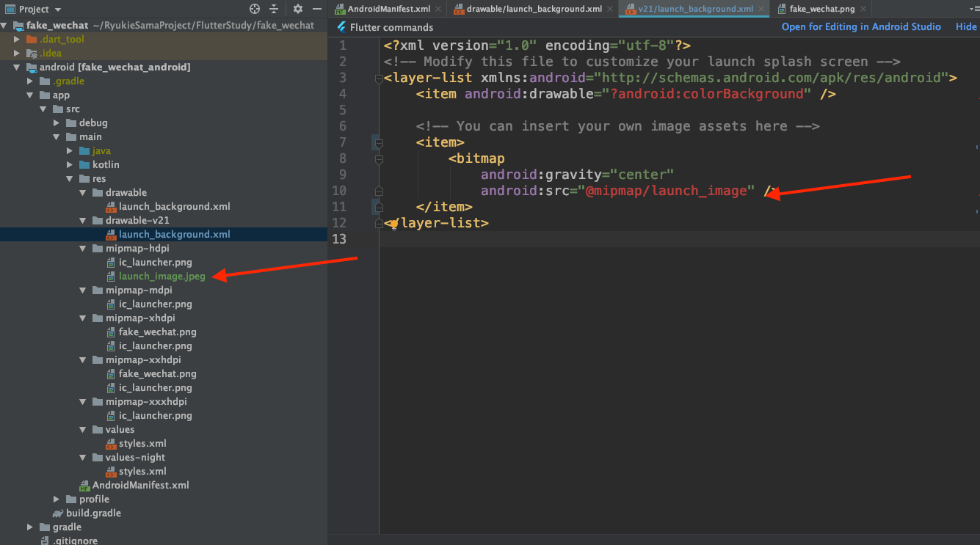Click the Hide link in Flutter commands bar
Viewport: 980px width, 545px height.
[x=966, y=26]
